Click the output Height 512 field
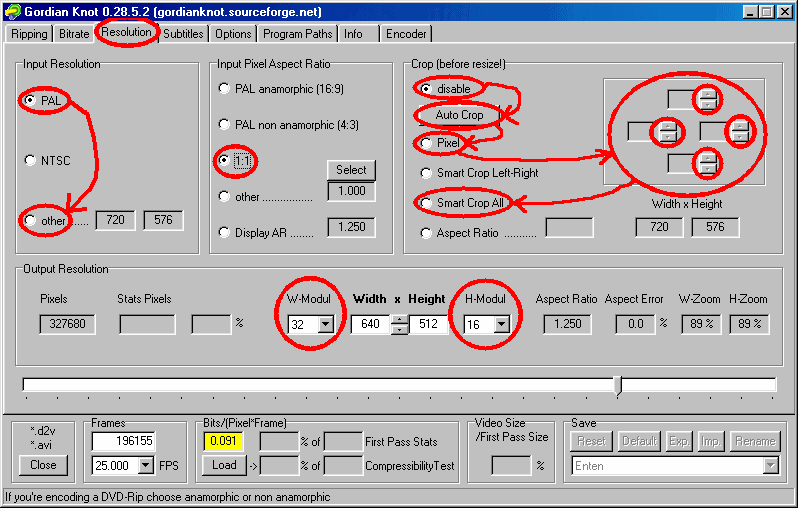798x508 pixels. (x=428, y=324)
